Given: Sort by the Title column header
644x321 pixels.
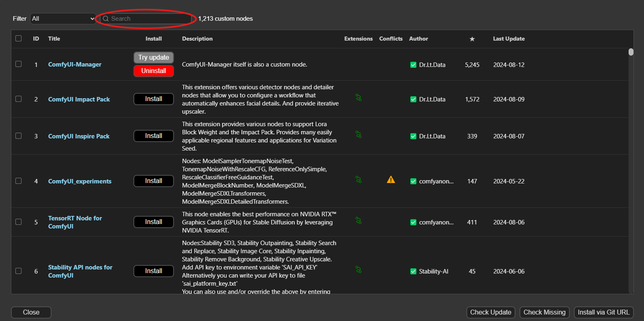Looking at the screenshot, I should click(54, 39).
